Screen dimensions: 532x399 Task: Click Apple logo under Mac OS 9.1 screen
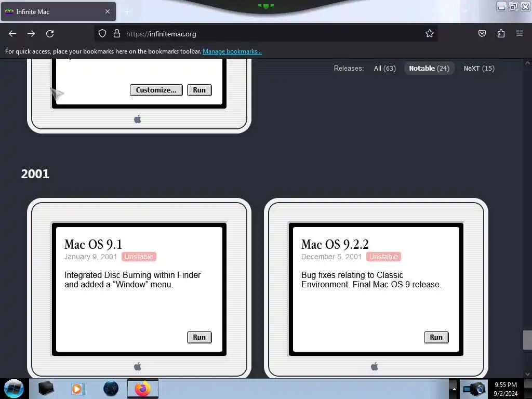pos(138,366)
